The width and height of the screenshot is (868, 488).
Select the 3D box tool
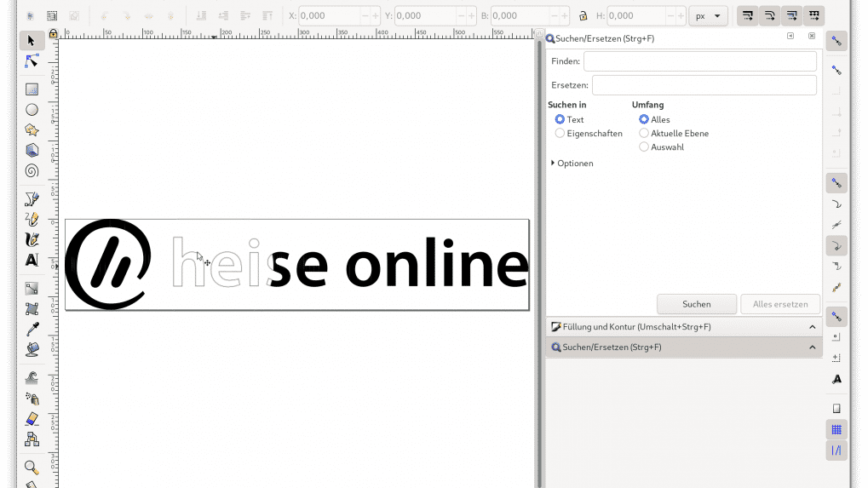coord(32,151)
